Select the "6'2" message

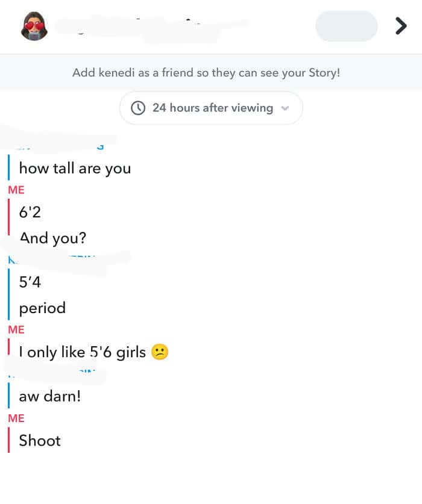point(30,211)
